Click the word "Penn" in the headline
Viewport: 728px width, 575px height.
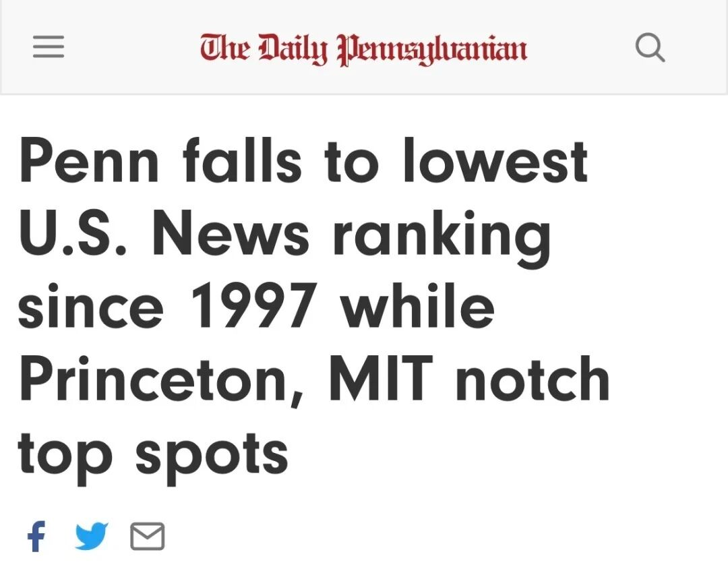coord(89,160)
